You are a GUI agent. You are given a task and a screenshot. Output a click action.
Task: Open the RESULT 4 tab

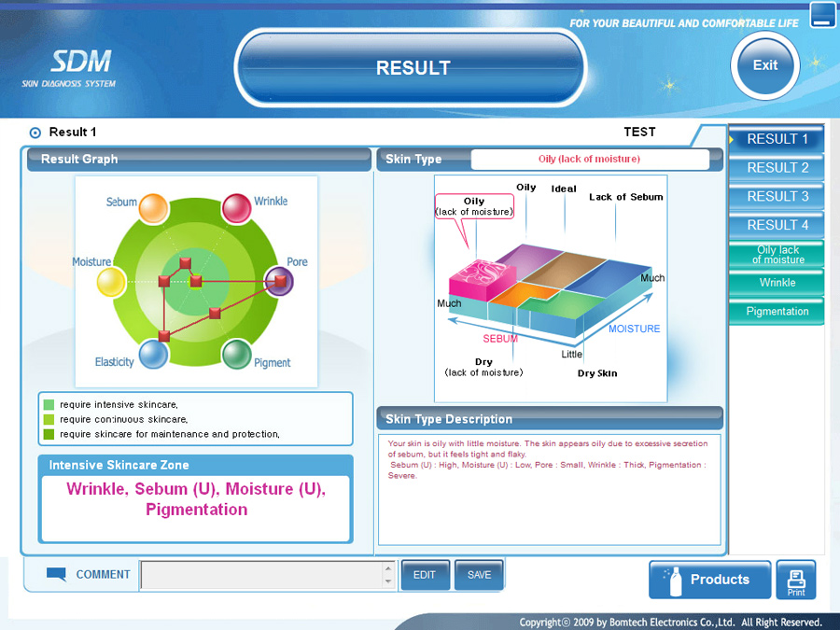click(x=777, y=225)
